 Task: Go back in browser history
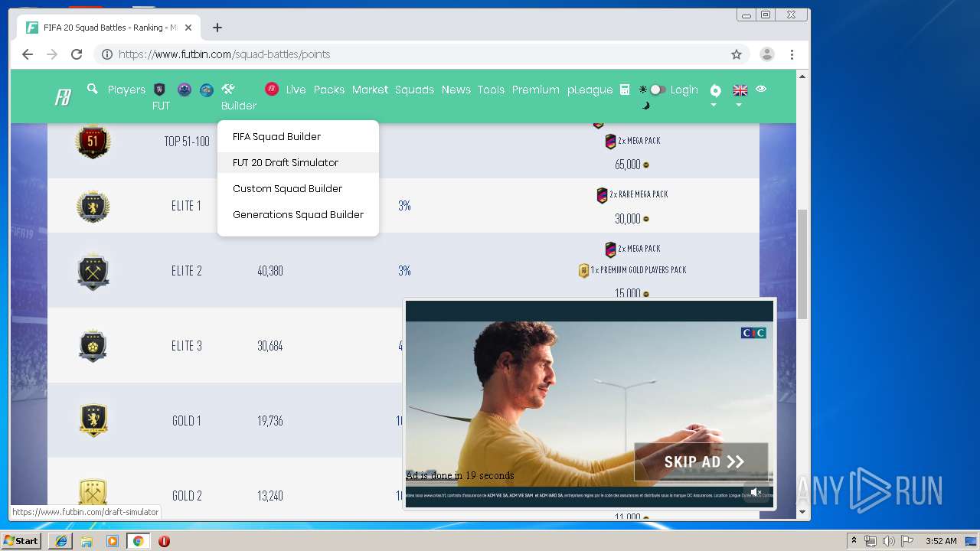click(x=28, y=54)
